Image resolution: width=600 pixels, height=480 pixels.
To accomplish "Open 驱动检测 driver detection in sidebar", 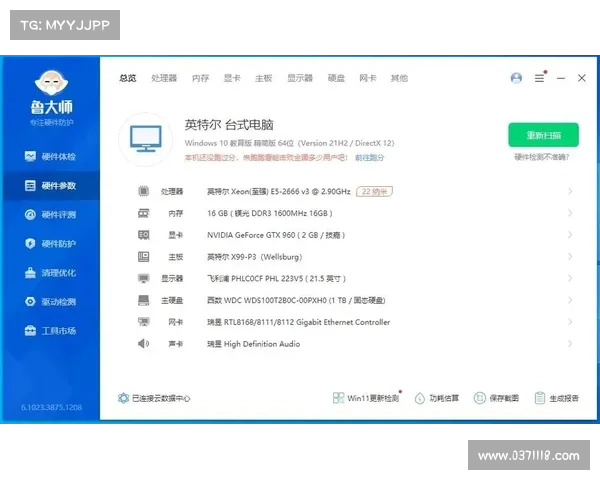I will click(x=51, y=302).
